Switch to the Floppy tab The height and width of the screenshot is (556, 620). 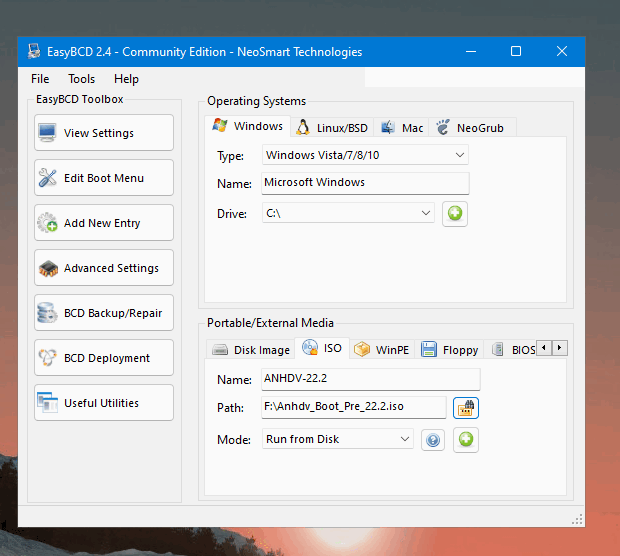(x=449, y=350)
